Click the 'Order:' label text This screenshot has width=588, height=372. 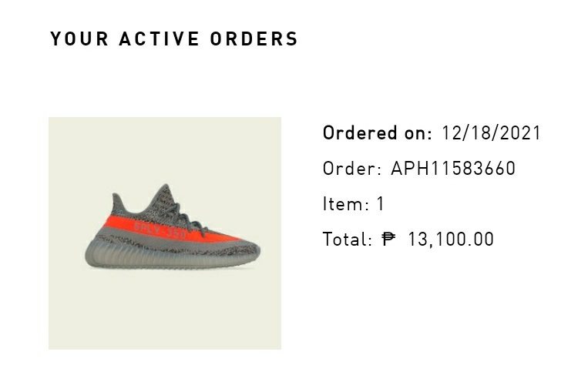[352, 169]
